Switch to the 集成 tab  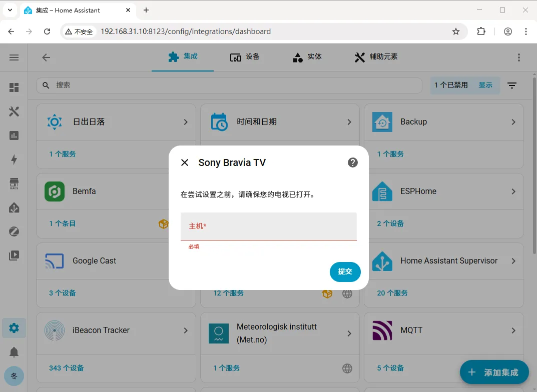point(183,56)
